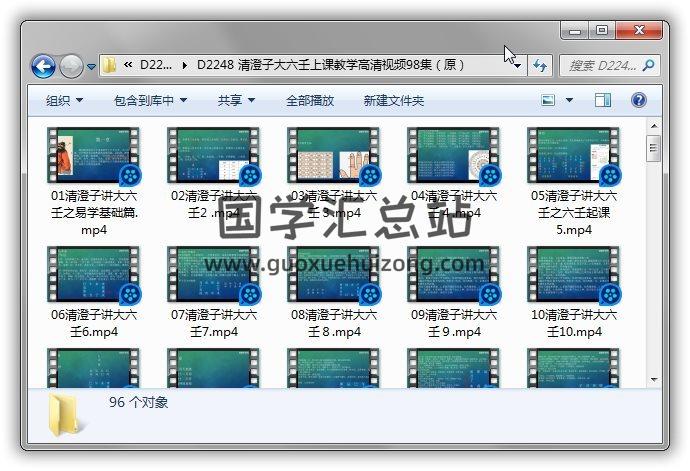Screen dimensions: 690x471
Task: Open the 共享 dropdown menu
Action: tap(236, 101)
